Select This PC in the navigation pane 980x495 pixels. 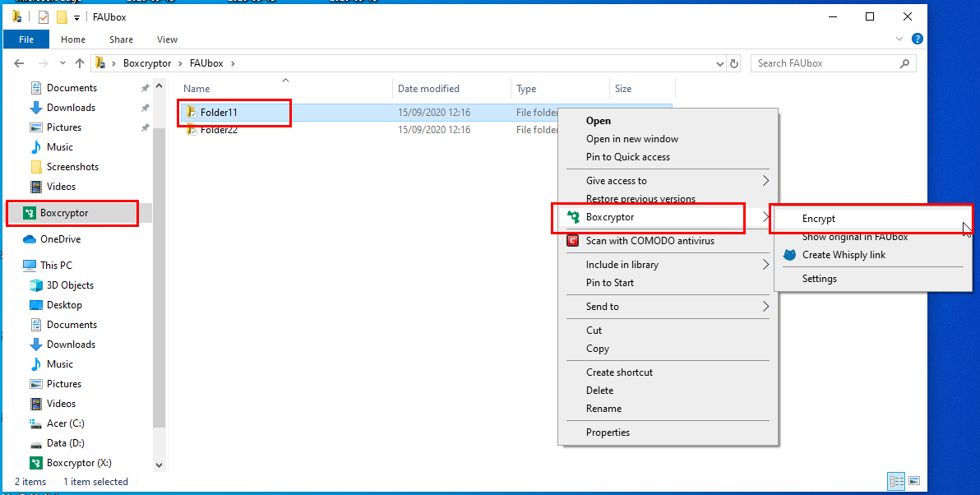pos(56,266)
